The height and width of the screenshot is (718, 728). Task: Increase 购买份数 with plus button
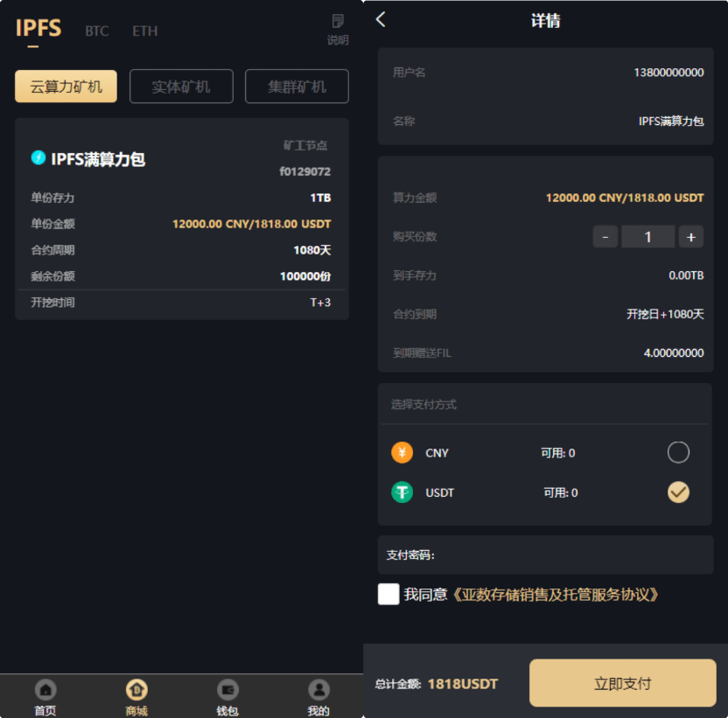point(691,237)
